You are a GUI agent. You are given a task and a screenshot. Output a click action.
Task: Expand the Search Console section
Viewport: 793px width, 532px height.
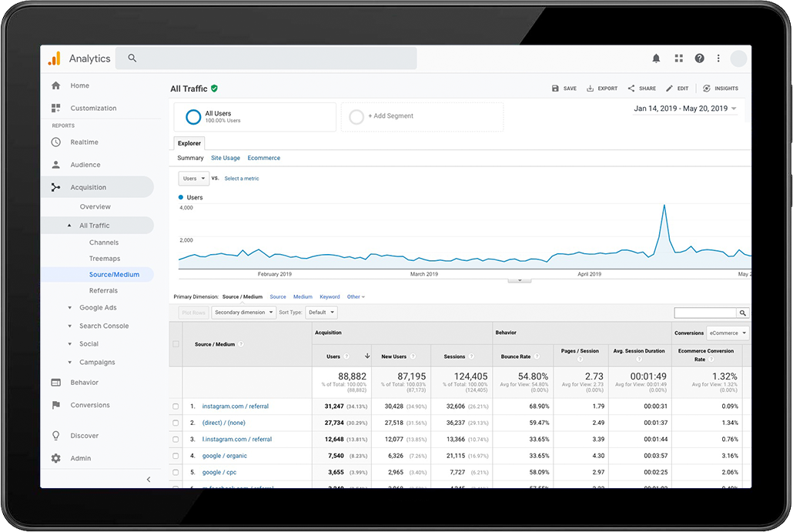pos(70,326)
